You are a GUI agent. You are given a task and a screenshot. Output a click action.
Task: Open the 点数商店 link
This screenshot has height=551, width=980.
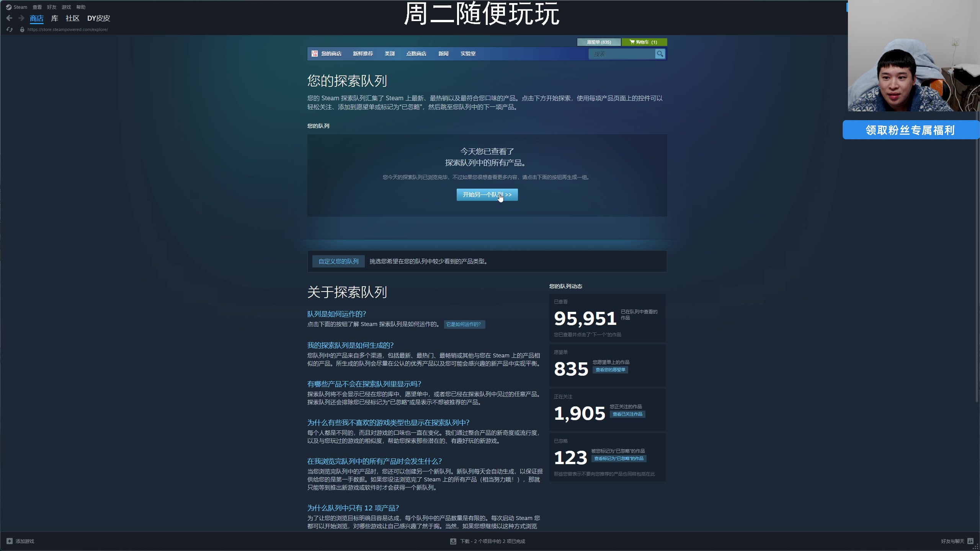pos(416,54)
